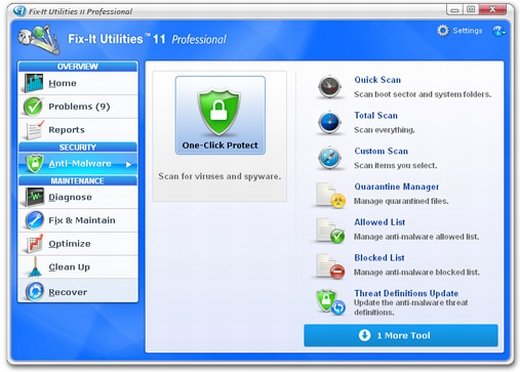Click the Blocked List red stop icon
520x372 pixels.
(331, 266)
